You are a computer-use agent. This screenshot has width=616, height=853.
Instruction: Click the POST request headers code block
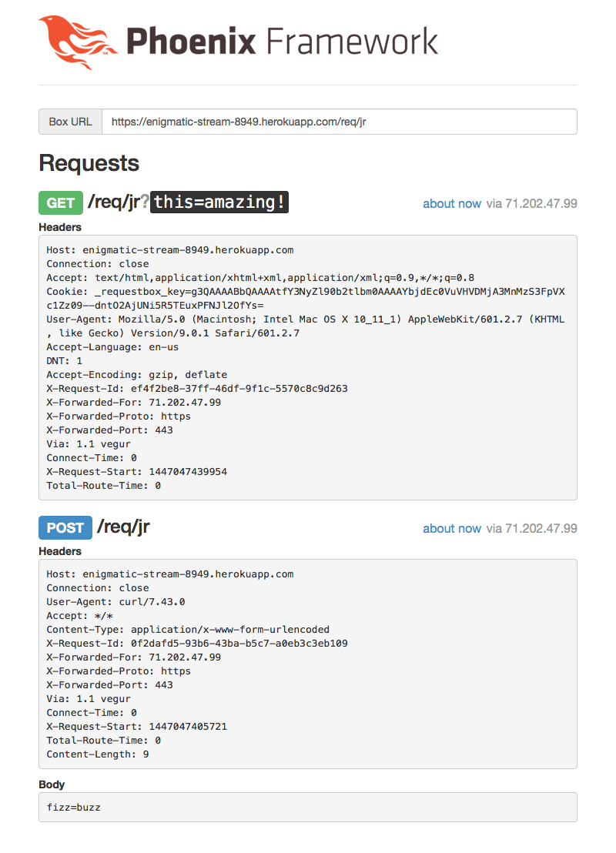tap(308, 664)
